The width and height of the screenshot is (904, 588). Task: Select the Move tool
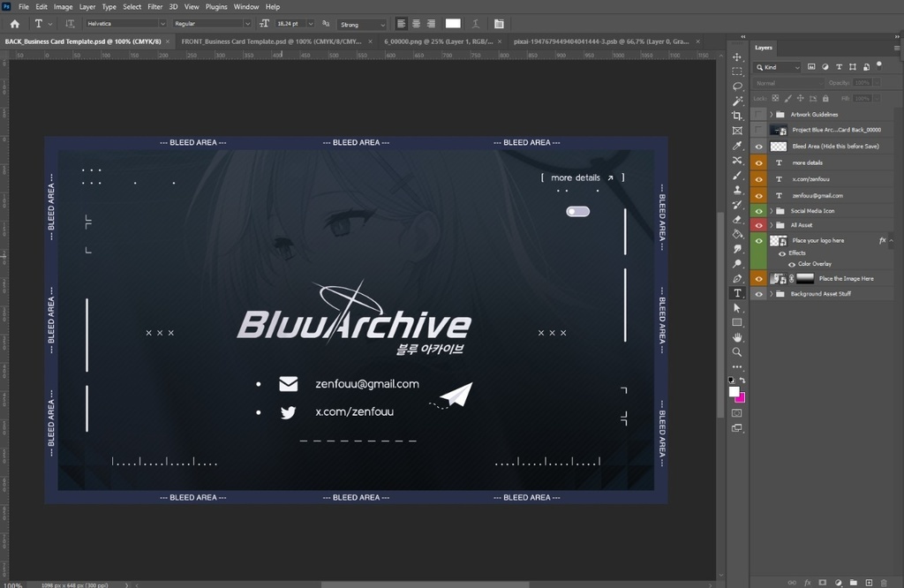tap(738, 56)
